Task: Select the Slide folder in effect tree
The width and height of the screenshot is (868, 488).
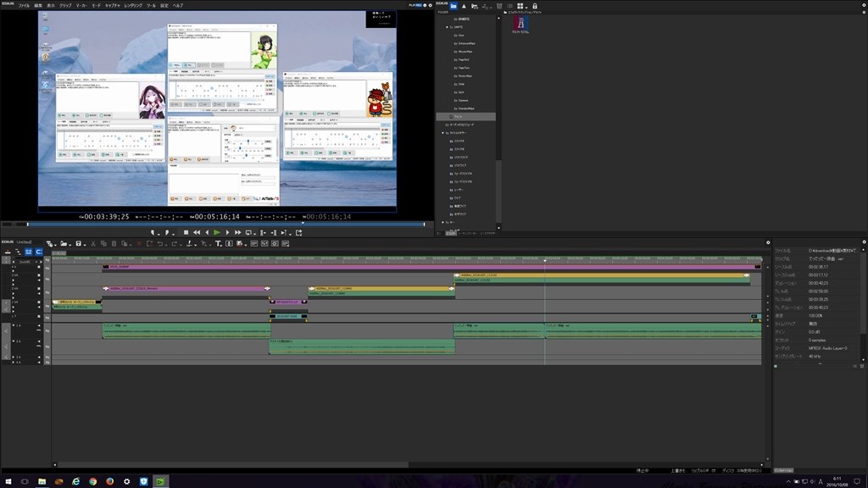Action: 459,84
